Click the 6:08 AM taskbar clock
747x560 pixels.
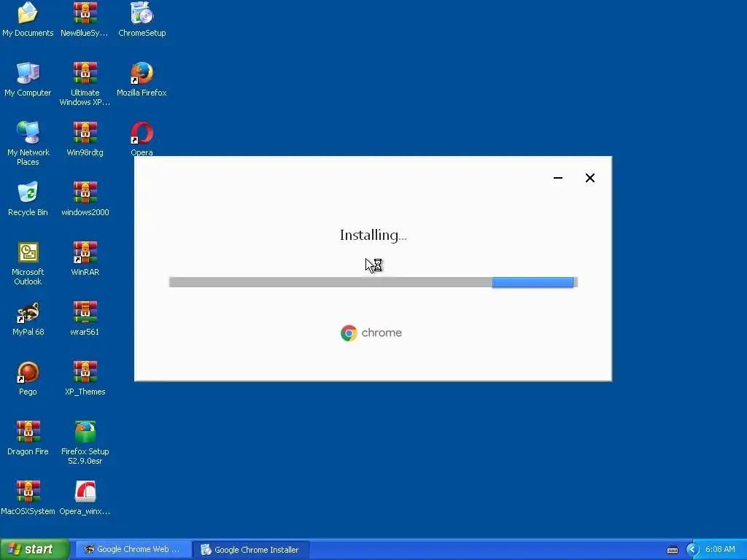tap(720, 550)
